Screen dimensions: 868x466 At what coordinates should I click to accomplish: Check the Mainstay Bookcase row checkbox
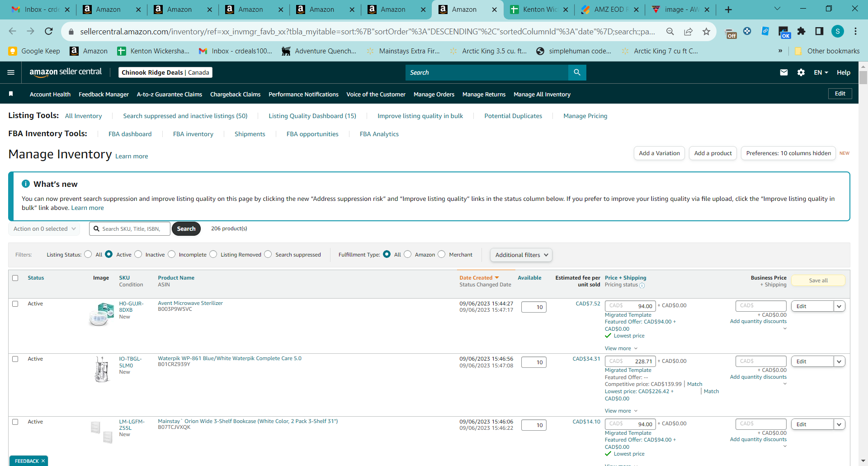(x=15, y=422)
